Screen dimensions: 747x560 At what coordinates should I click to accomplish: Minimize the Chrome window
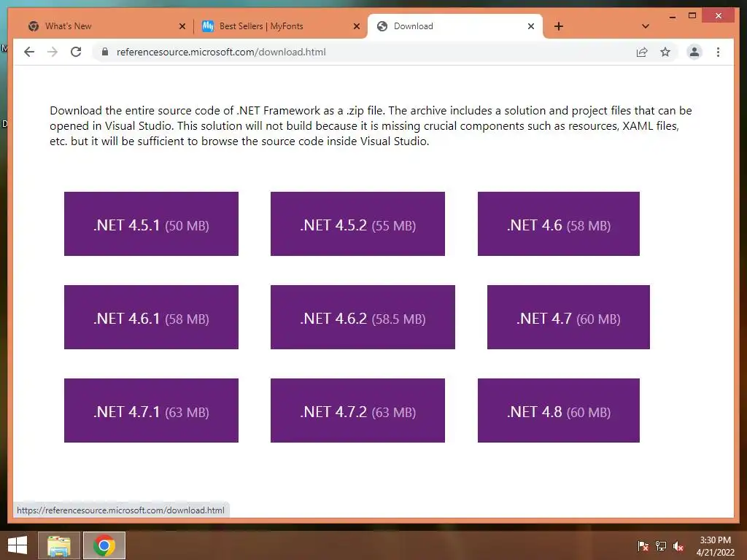pos(672,17)
